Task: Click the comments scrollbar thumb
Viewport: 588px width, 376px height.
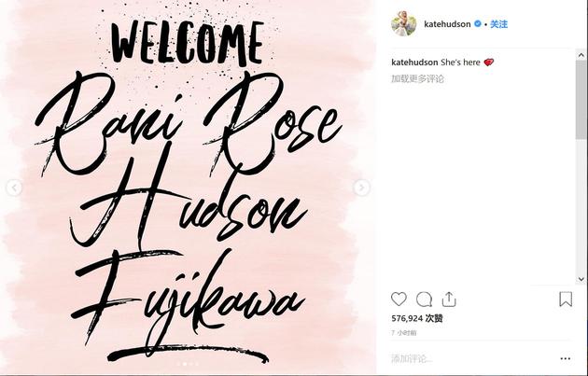Action: [581, 99]
